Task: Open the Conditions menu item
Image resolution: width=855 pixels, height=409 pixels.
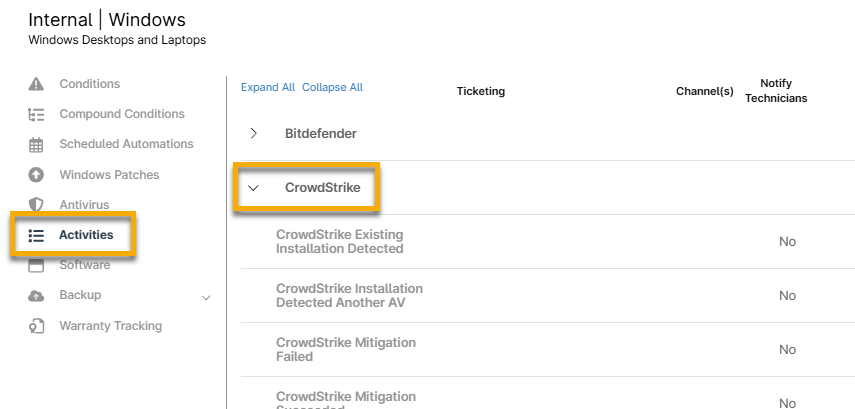Action: [x=89, y=84]
